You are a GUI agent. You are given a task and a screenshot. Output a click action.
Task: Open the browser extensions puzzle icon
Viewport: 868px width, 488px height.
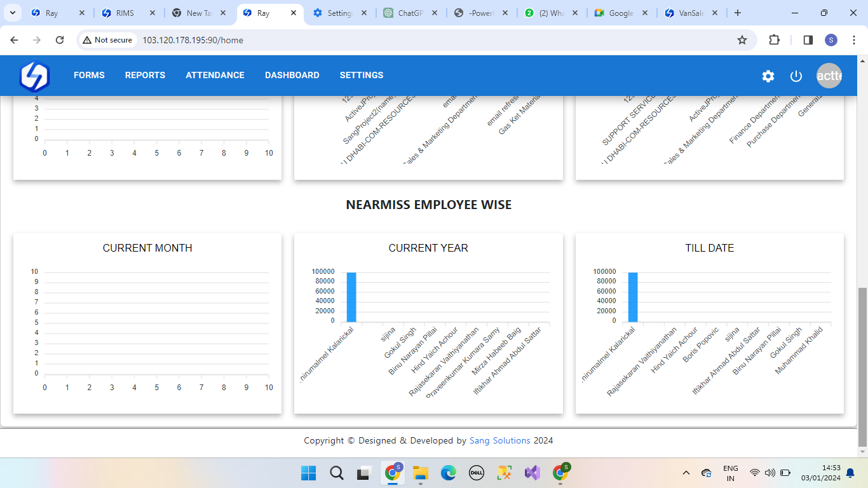click(x=774, y=40)
